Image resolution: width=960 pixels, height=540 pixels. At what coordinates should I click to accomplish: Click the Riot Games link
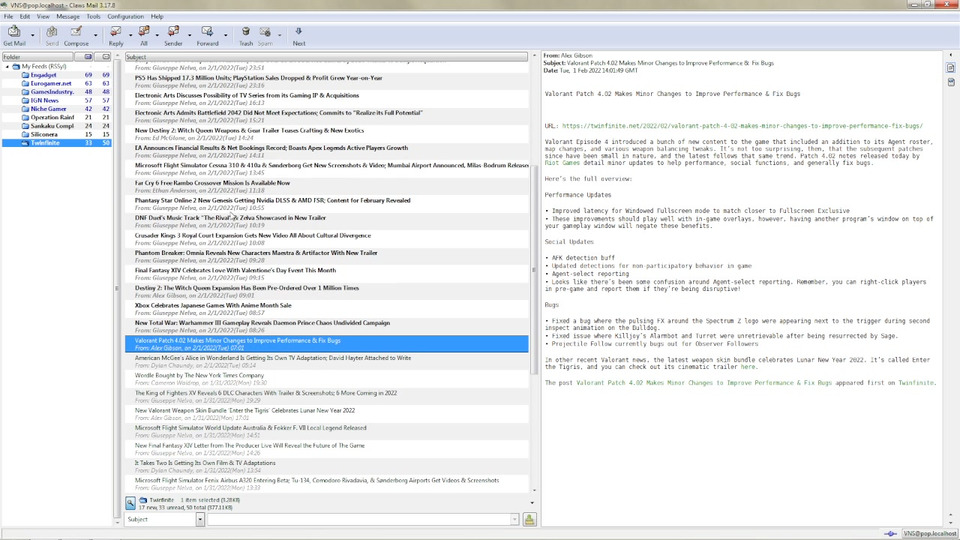(x=562, y=163)
